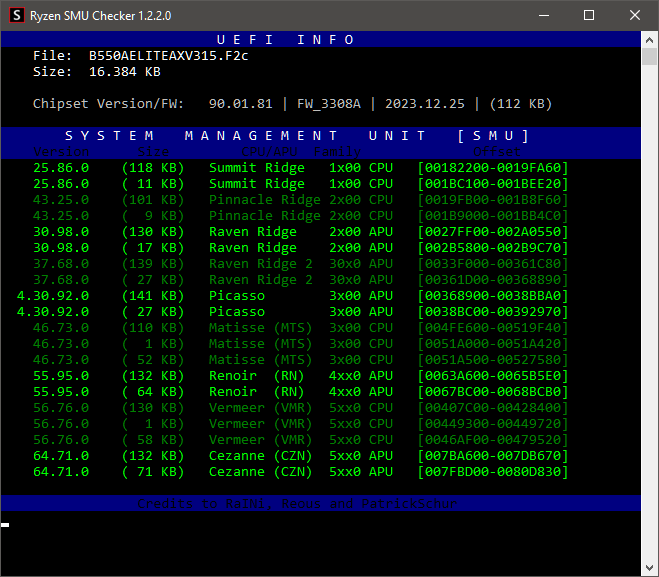Click chipset version 90.01.81
Screen dimensions: 659x577
240,104
